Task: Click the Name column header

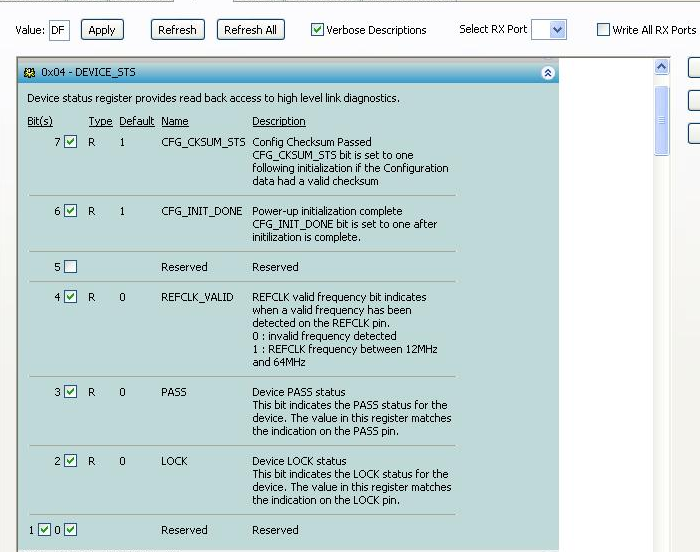Action: point(175,121)
